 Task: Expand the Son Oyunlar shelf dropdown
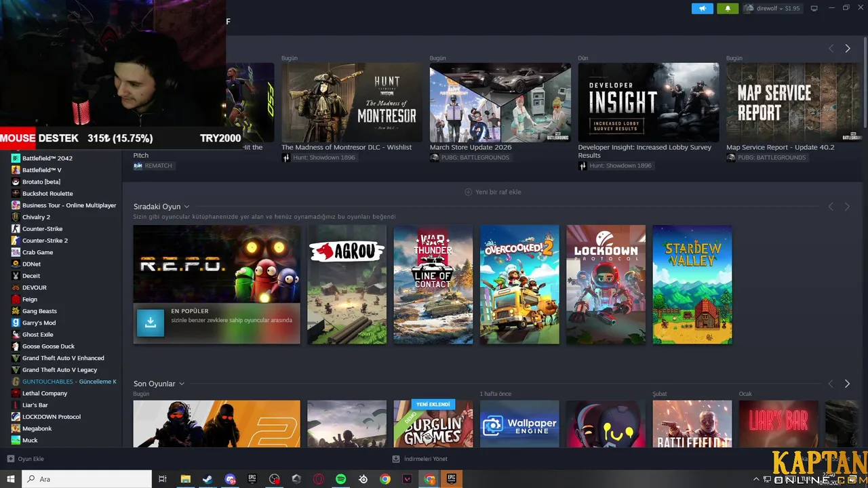point(182,384)
